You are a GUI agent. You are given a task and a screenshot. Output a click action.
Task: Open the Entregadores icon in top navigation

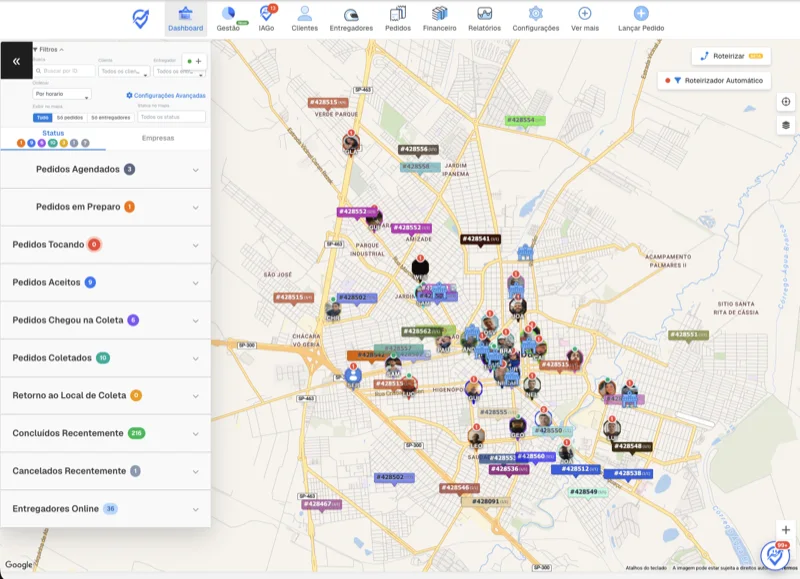click(351, 14)
